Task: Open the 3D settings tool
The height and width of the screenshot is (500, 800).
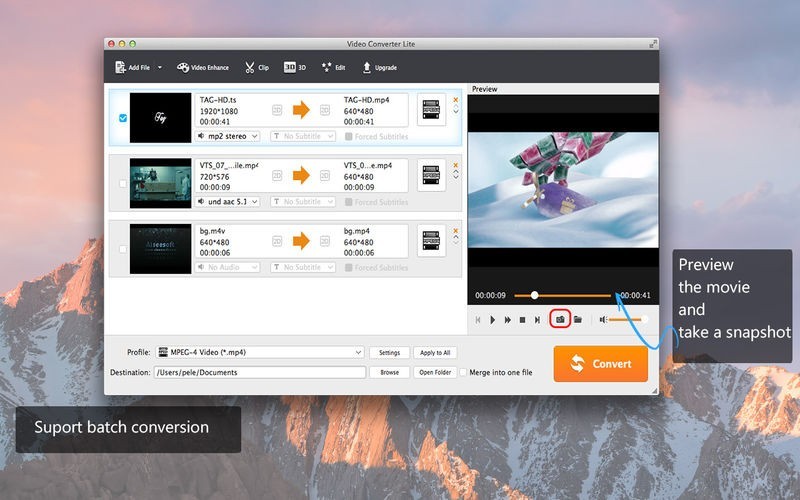Action: tap(295, 68)
